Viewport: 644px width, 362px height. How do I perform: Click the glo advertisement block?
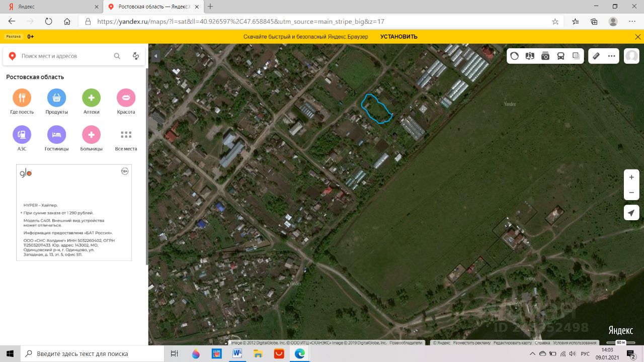click(x=74, y=213)
